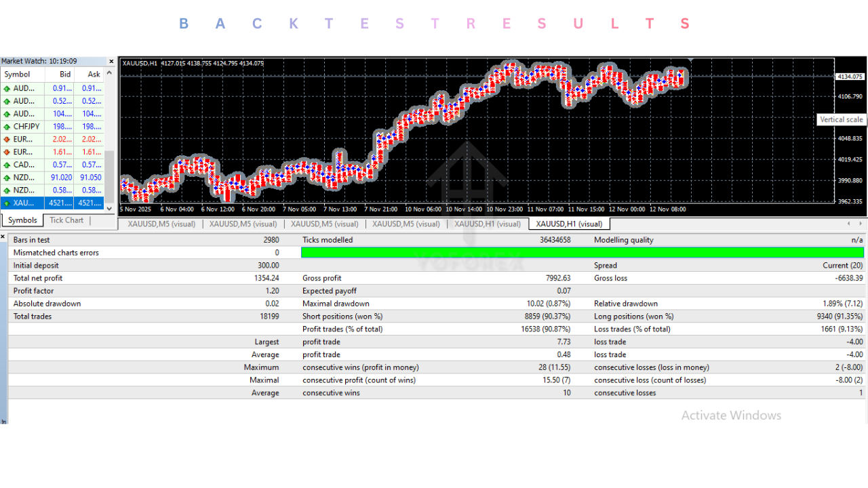This screenshot has height=488, width=868.
Task: Switch to the Tick Chart tab
Action: pyautogui.click(x=66, y=220)
